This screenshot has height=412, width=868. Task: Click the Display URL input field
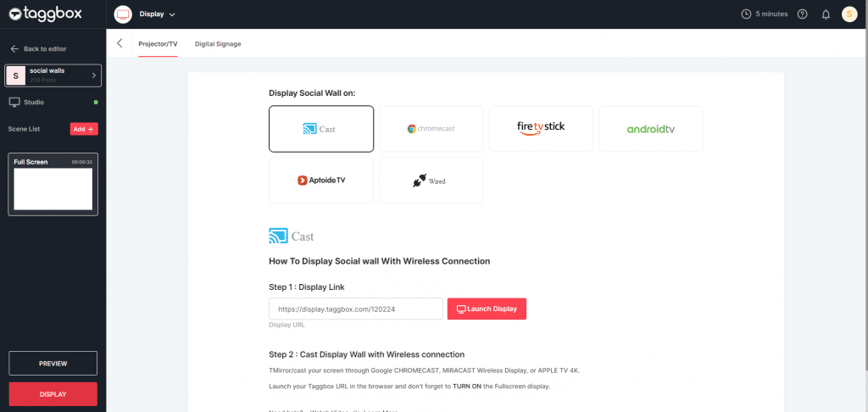[355, 309]
